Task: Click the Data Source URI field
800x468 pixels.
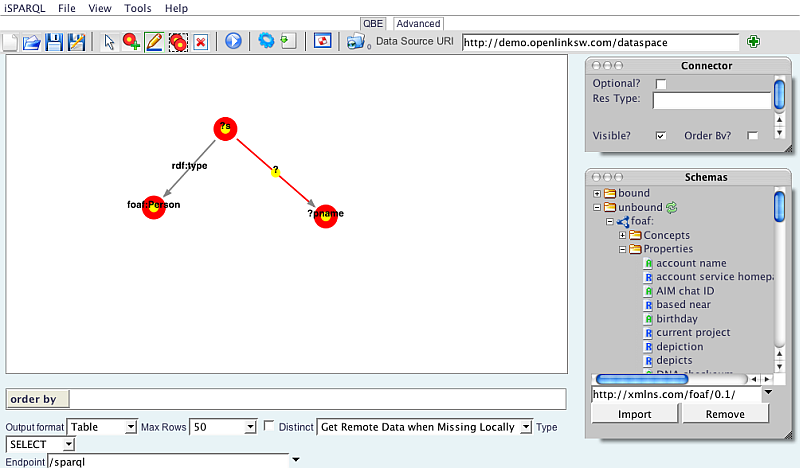Action: pos(600,42)
